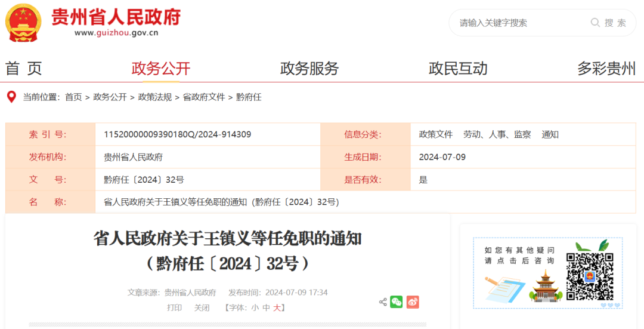The height and width of the screenshot is (329, 644).
Task: Open the 政民互动 navigation tab
Action: point(458,69)
